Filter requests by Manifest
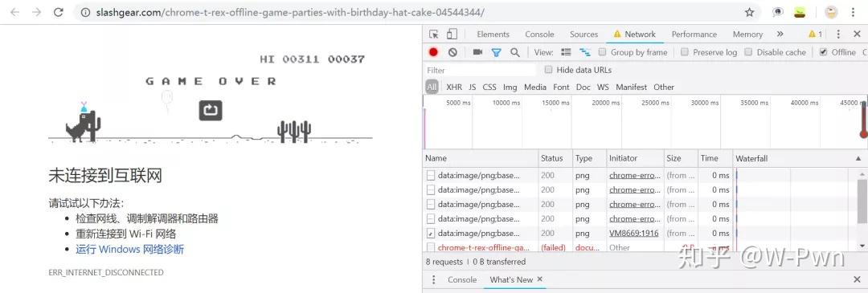 point(631,87)
